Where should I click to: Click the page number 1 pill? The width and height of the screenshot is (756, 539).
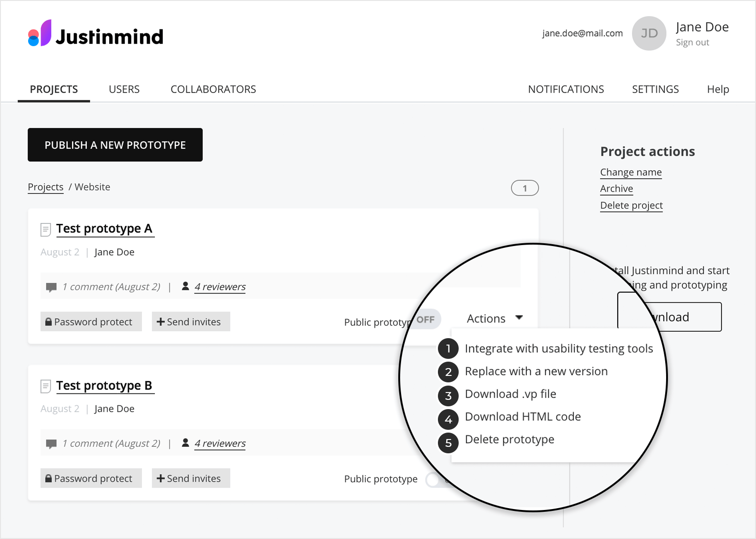(x=525, y=188)
